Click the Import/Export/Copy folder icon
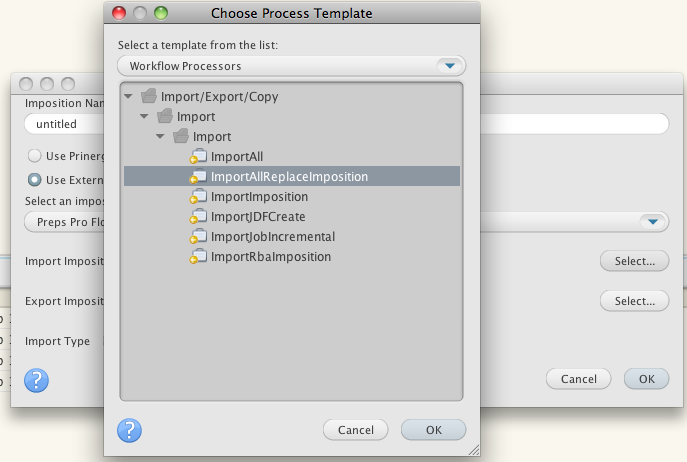Screen dimensions: 687x462 point(149,96)
